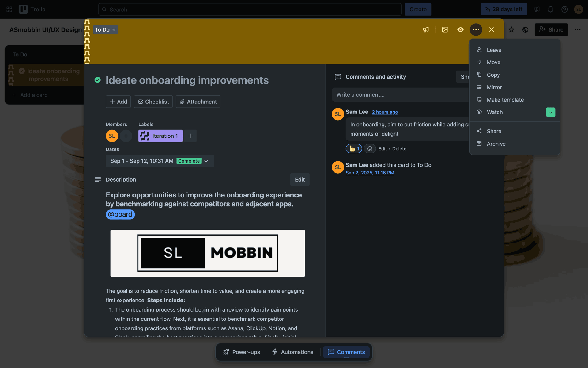The height and width of the screenshot is (368, 588).
Task: Click the Write a comment field
Action: (401, 95)
